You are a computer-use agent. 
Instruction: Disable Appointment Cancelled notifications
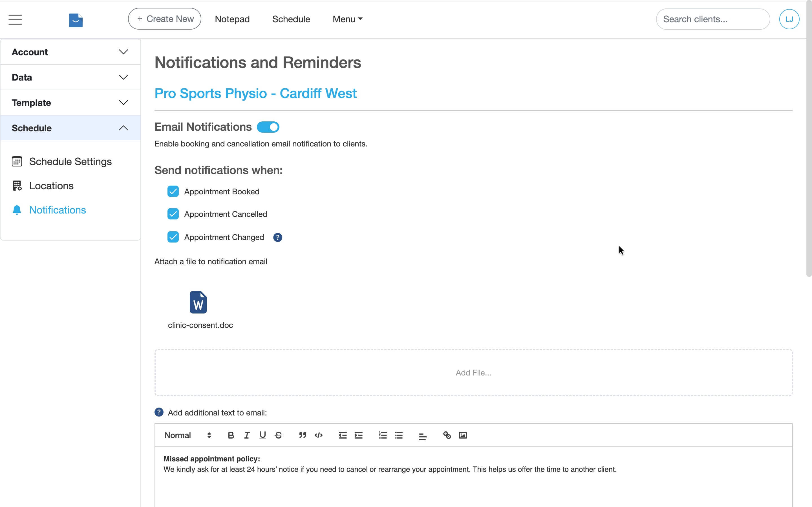click(x=173, y=214)
